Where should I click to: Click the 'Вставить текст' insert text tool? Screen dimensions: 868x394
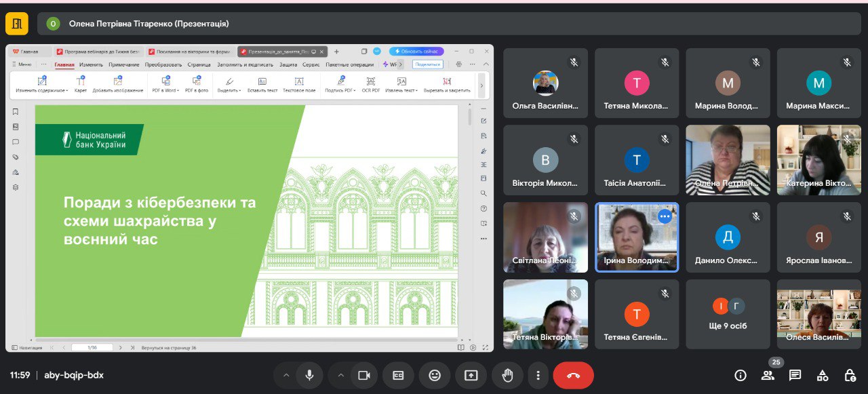pyautogui.click(x=262, y=85)
